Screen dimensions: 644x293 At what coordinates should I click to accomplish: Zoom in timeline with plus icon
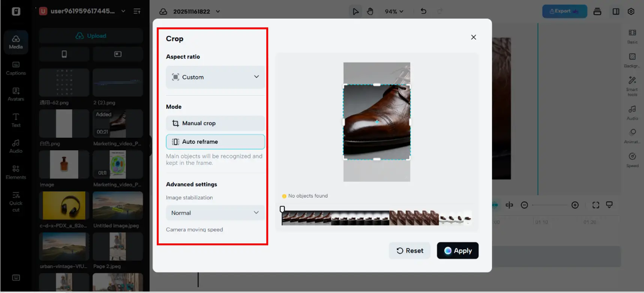pos(575,205)
